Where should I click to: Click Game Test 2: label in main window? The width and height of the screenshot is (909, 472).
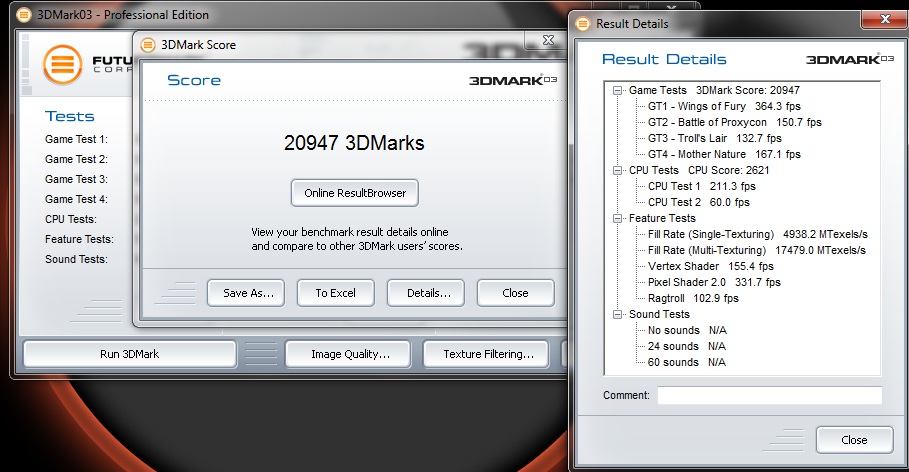click(x=77, y=159)
